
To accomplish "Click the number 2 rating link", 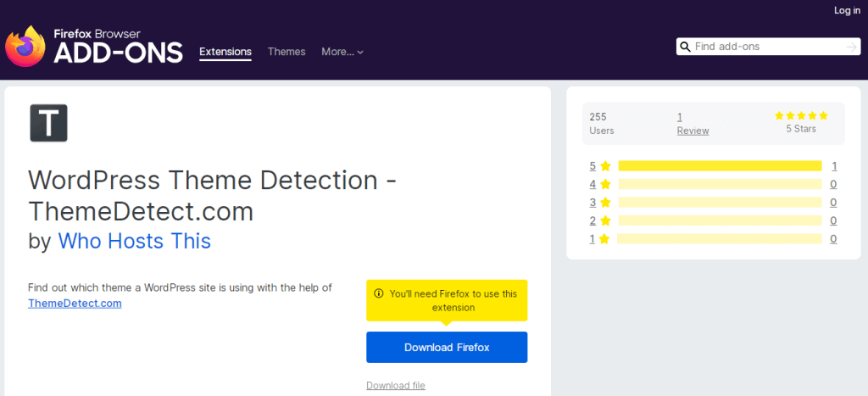I will click(593, 220).
